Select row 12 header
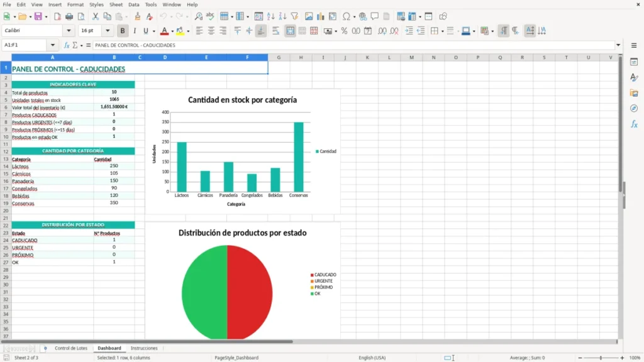 [6, 151]
